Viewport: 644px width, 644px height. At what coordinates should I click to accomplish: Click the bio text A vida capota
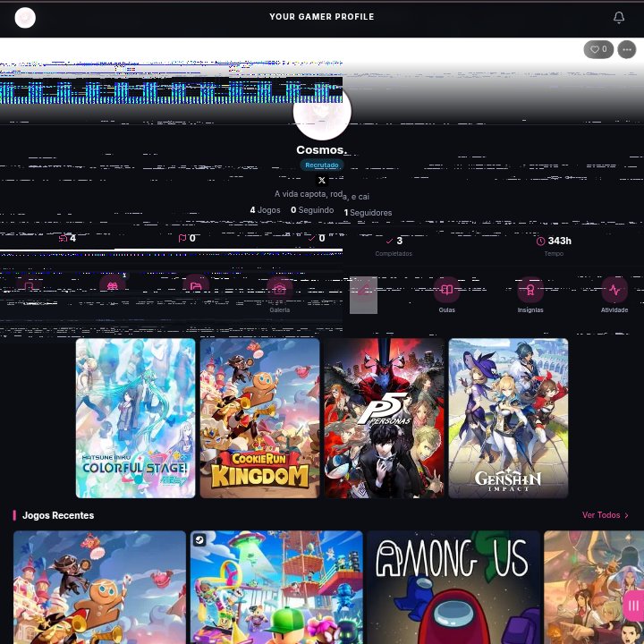tap(322, 195)
